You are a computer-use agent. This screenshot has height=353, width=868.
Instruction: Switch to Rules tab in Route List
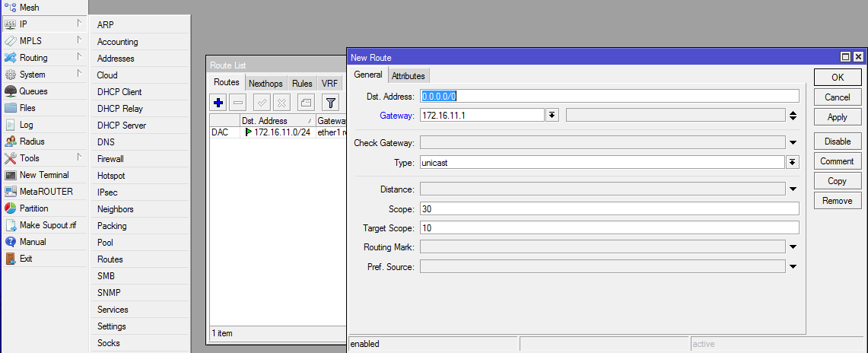tap(302, 84)
